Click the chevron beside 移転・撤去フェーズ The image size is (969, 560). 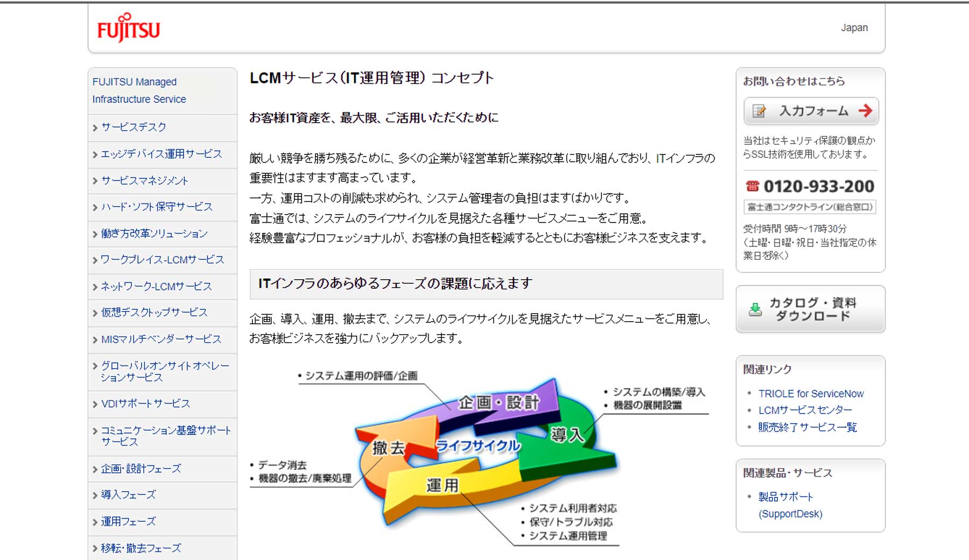(95, 549)
